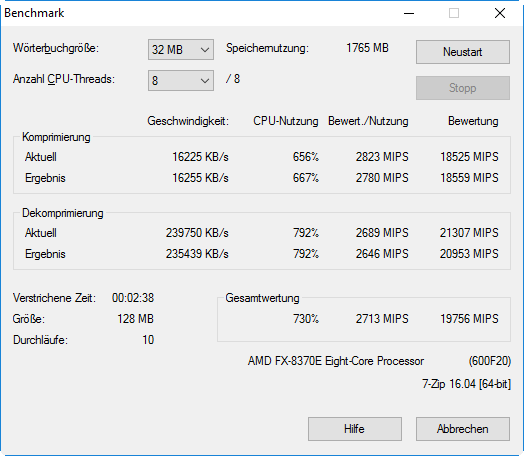Screen dimensions: 524x456
Task: Click the Dekomprimierung group heading
Action: point(63,213)
